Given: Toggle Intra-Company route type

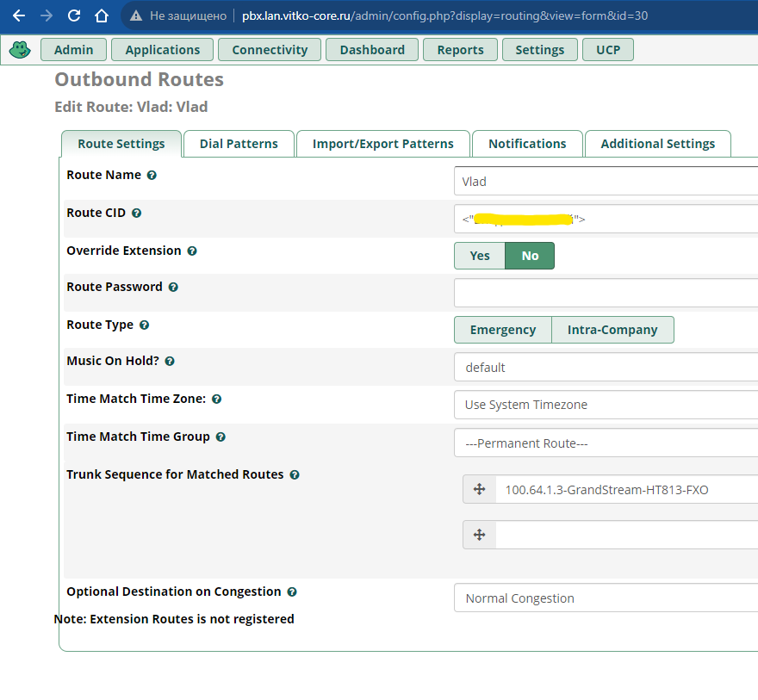Looking at the screenshot, I should [612, 330].
